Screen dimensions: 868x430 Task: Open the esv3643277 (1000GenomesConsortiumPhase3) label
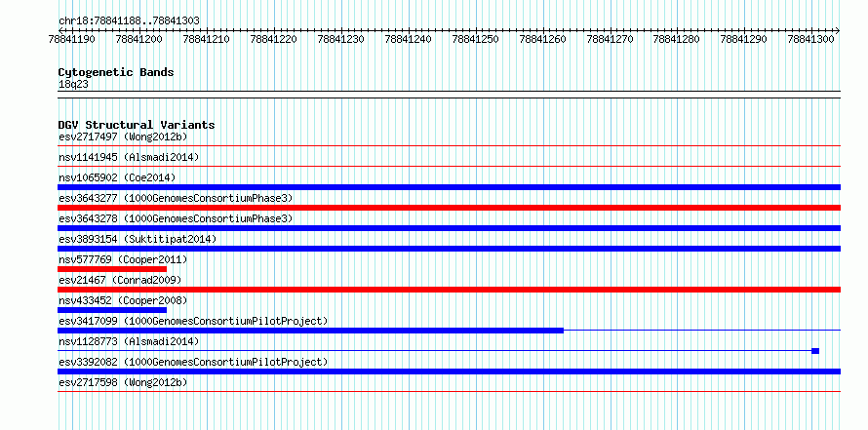[x=176, y=198]
